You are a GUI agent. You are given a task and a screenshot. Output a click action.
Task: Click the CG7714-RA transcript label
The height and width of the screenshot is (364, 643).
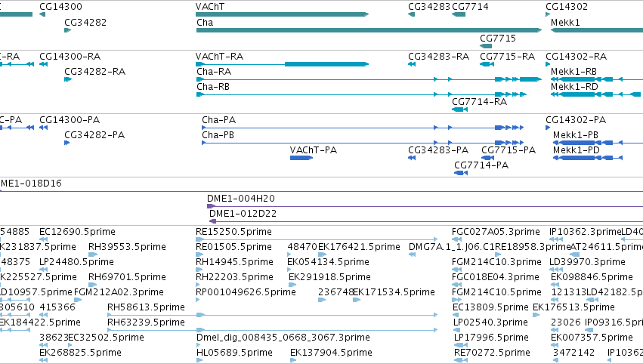(479, 102)
